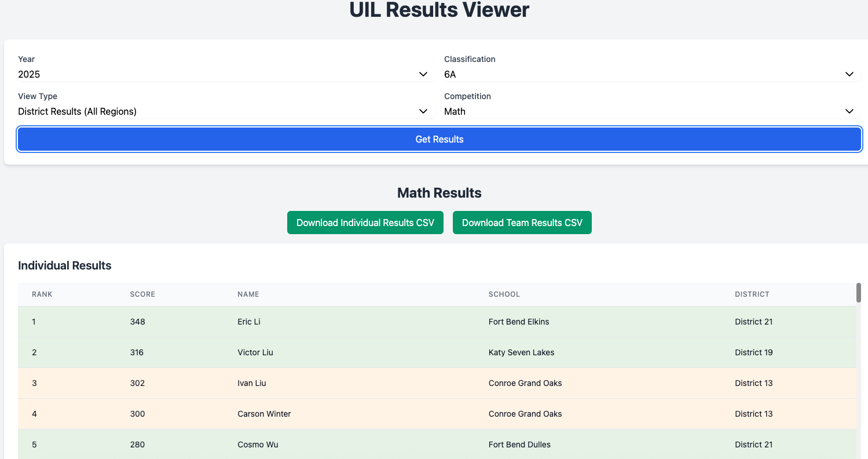Click Conroe Grand Oaks in Carson Winter's row
This screenshot has width=868, height=459.
(525, 414)
